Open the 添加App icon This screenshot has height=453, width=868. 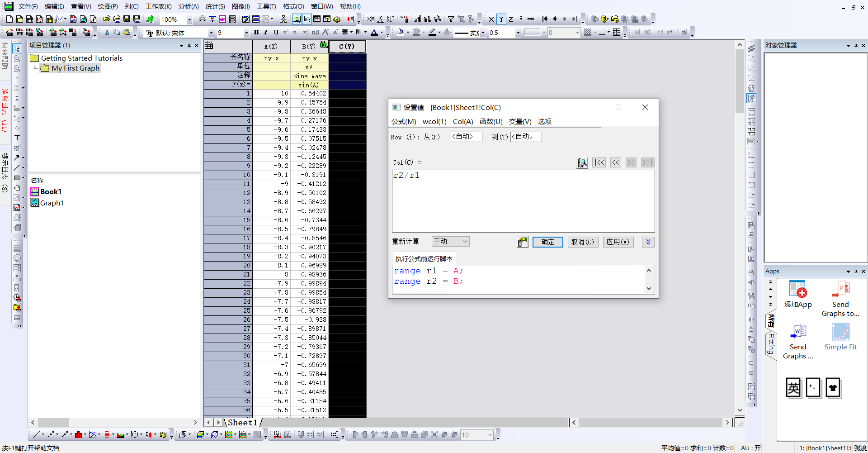798,295
